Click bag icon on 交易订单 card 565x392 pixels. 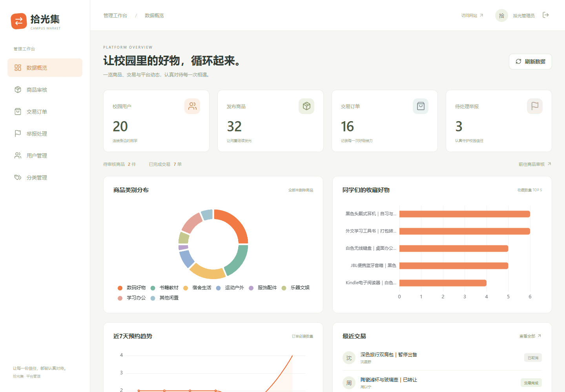click(421, 106)
